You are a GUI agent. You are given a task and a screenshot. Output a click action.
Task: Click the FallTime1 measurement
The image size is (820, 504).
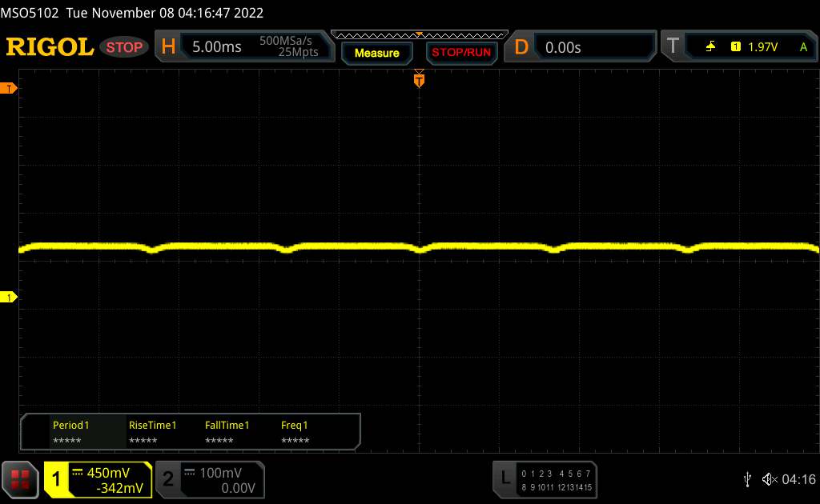click(x=227, y=433)
